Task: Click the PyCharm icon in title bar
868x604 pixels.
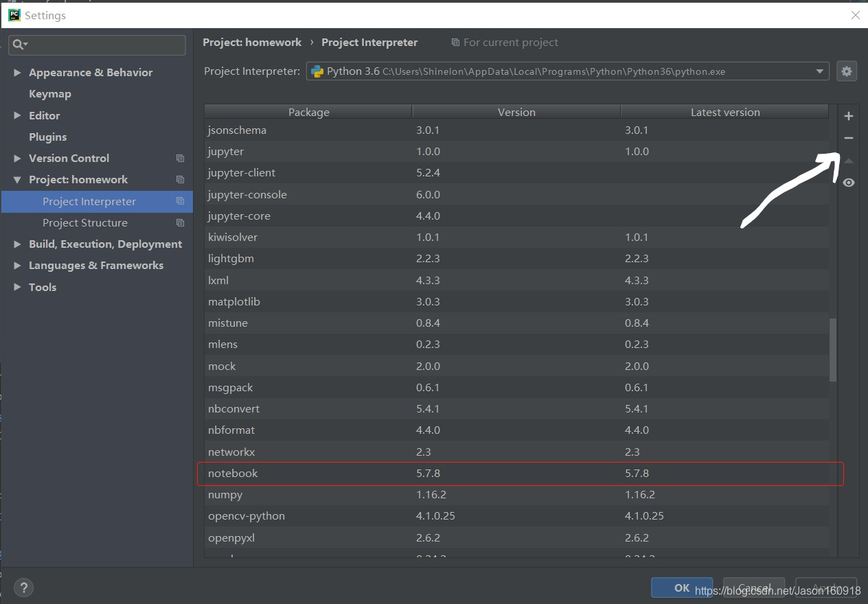Action: (x=14, y=15)
